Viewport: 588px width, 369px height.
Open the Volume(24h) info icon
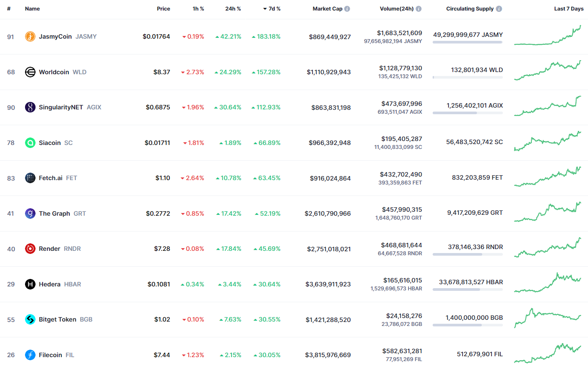pos(419,9)
